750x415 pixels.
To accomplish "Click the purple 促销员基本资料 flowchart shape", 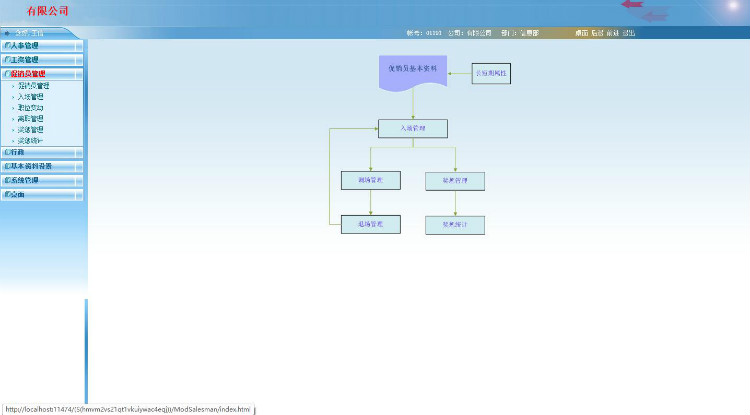I will (413, 73).
